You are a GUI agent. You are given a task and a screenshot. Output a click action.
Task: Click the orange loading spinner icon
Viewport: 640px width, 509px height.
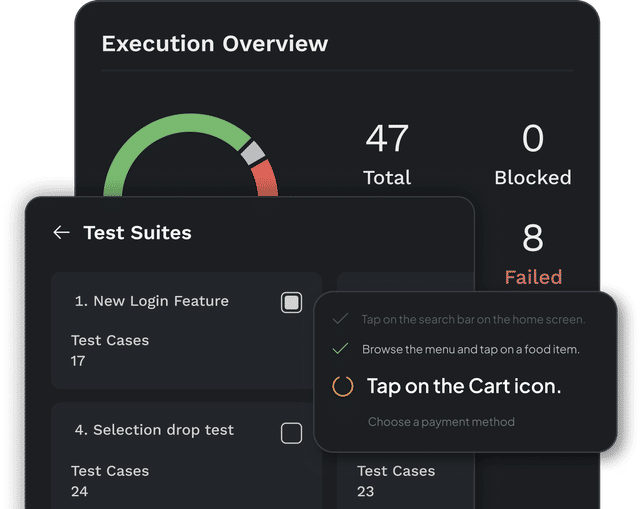[342, 386]
